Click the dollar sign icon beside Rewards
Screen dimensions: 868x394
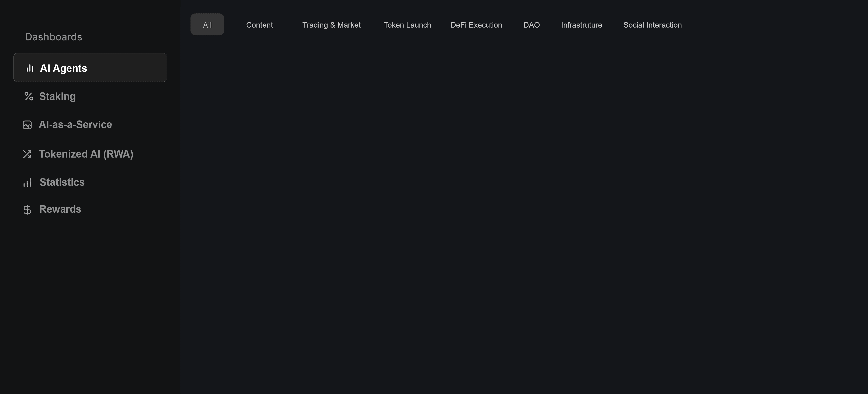(x=27, y=210)
